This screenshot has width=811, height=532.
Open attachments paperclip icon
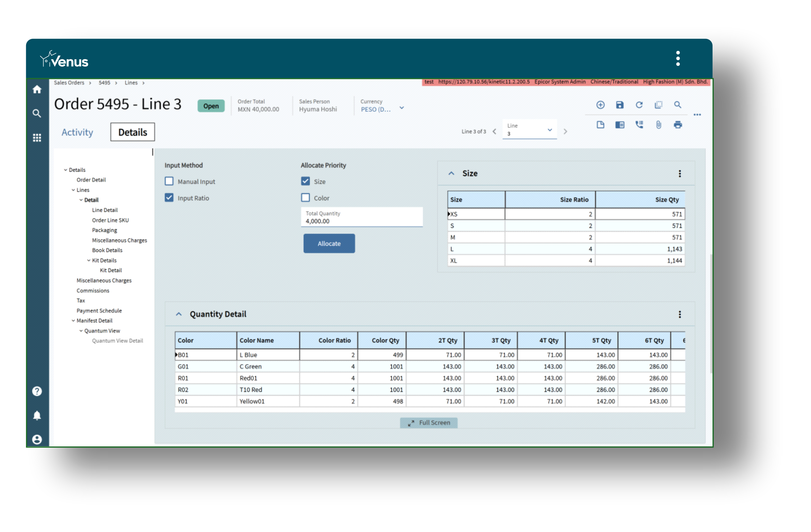coord(658,125)
